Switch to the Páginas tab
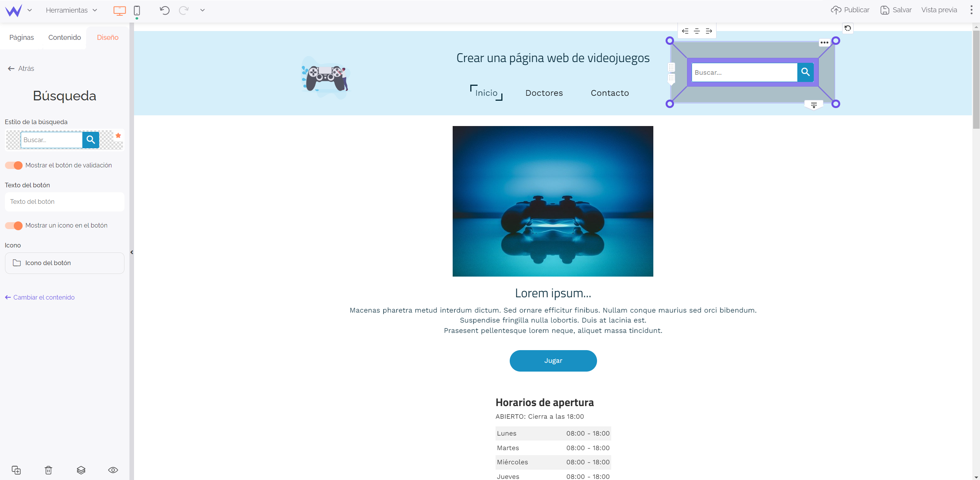The height and width of the screenshot is (480, 980). pos(21,37)
